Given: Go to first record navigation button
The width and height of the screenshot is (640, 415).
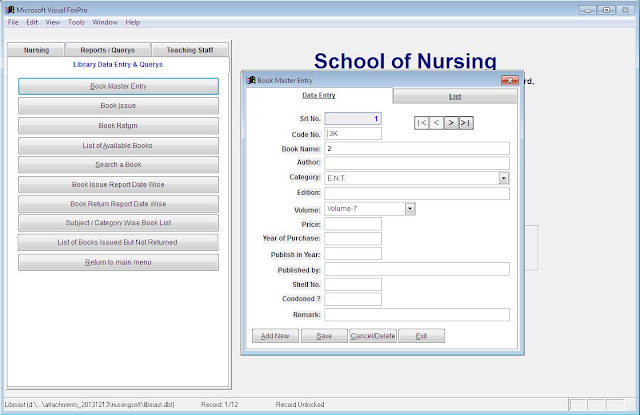Looking at the screenshot, I should click(x=422, y=123).
